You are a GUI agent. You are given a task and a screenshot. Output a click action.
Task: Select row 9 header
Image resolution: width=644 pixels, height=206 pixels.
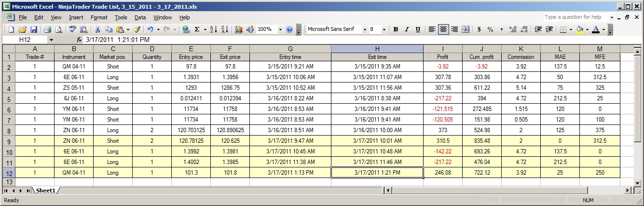pos(8,141)
